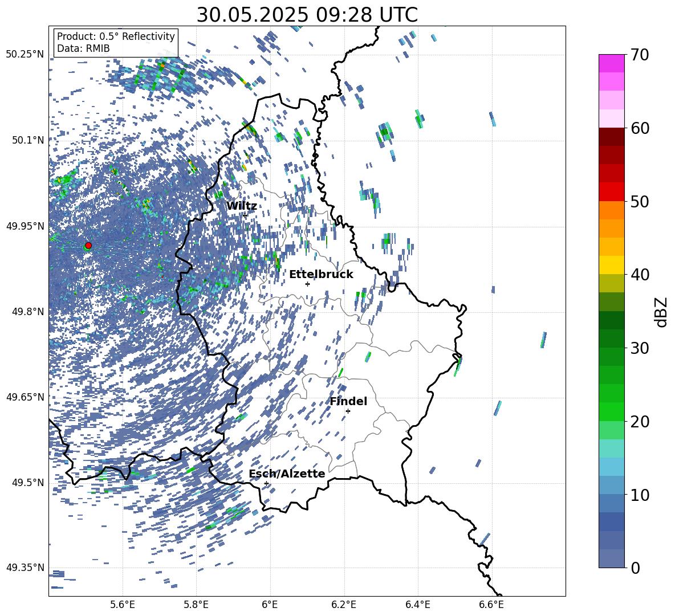Click the cross marker below Findel label
The image size is (675, 616).
[x=348, y=411]
